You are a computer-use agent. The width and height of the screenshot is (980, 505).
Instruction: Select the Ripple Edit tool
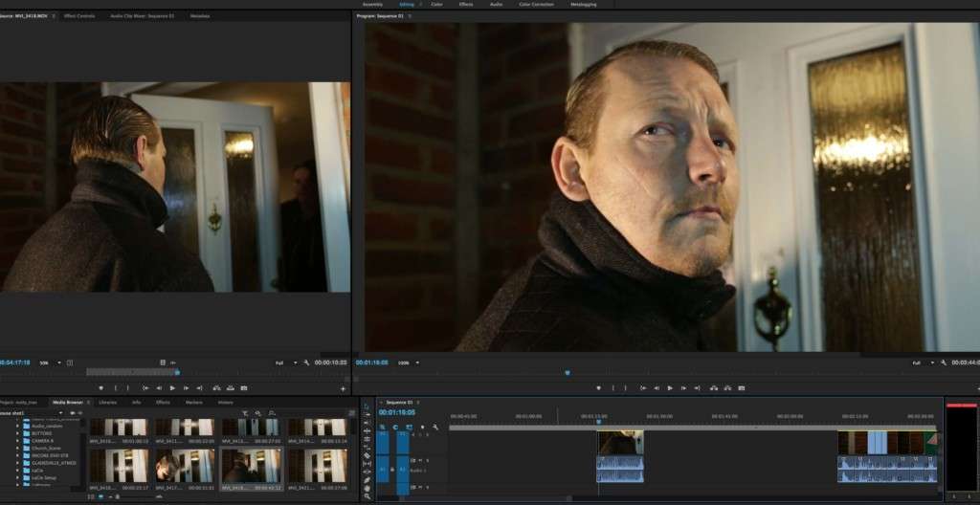(x=367, y=431)
